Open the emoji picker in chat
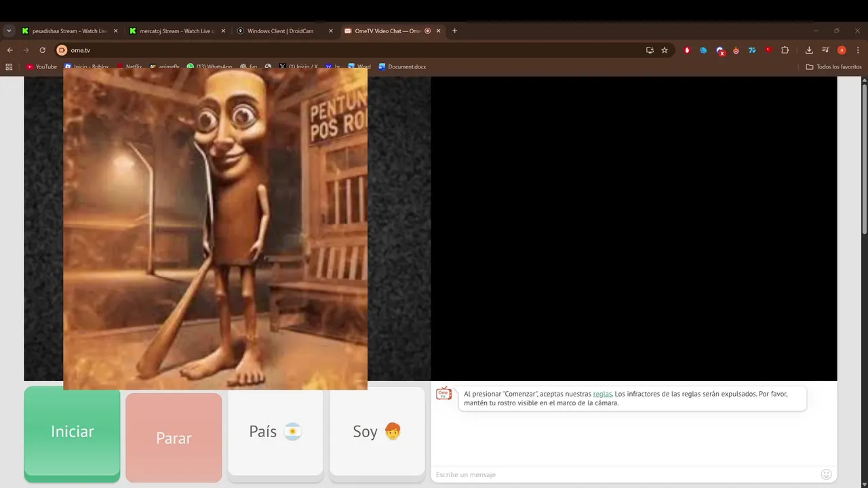868x488 pixels. click(826, 474)
